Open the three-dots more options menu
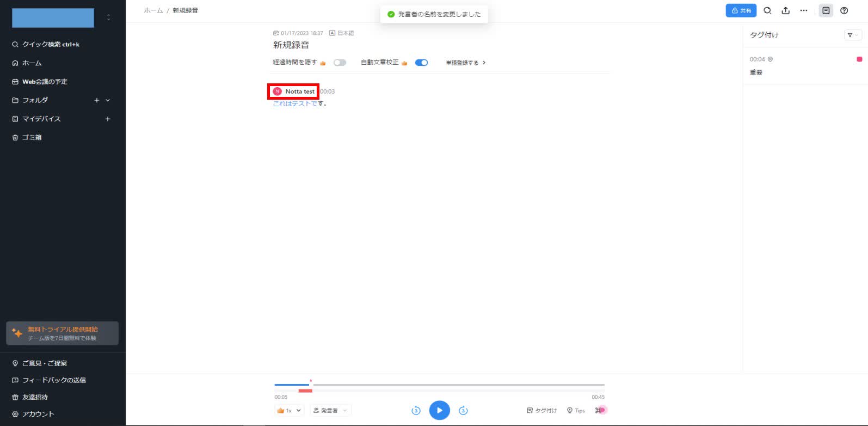 pos(803,10)
